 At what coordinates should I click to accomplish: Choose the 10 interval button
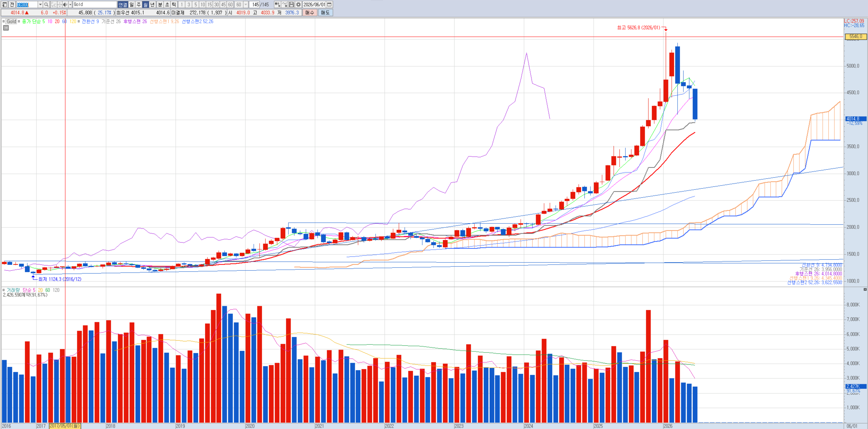[203, 4]
